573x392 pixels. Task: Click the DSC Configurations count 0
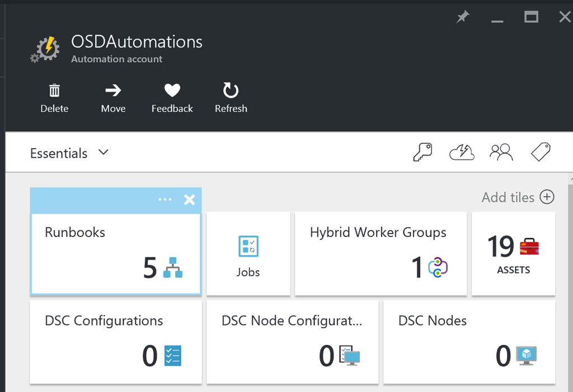pyautogui.click(x=150, y=356)
